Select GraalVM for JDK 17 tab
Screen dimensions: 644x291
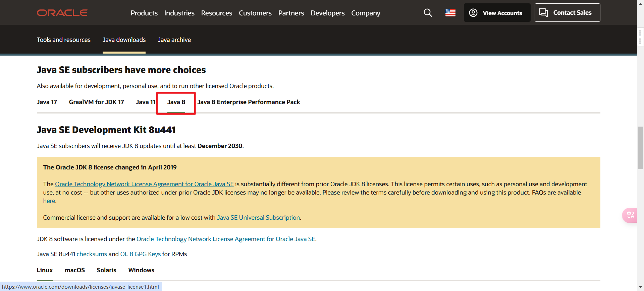[x=96, y=102]
